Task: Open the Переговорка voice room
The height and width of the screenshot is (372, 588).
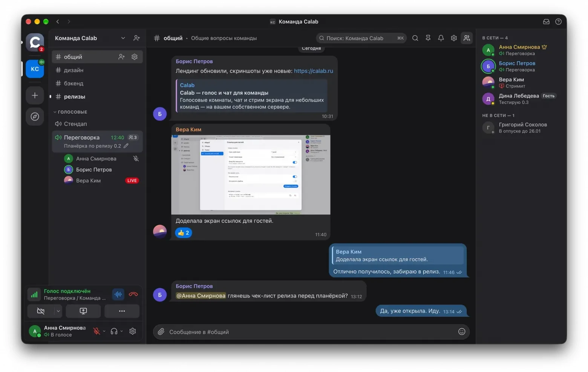Action: pyautogui.click(x=97, y=141)
